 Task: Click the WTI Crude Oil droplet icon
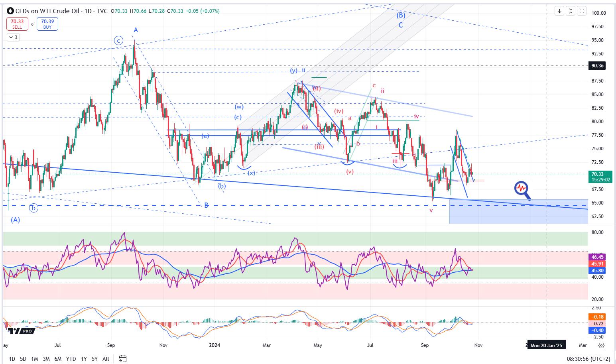[10, 11]
